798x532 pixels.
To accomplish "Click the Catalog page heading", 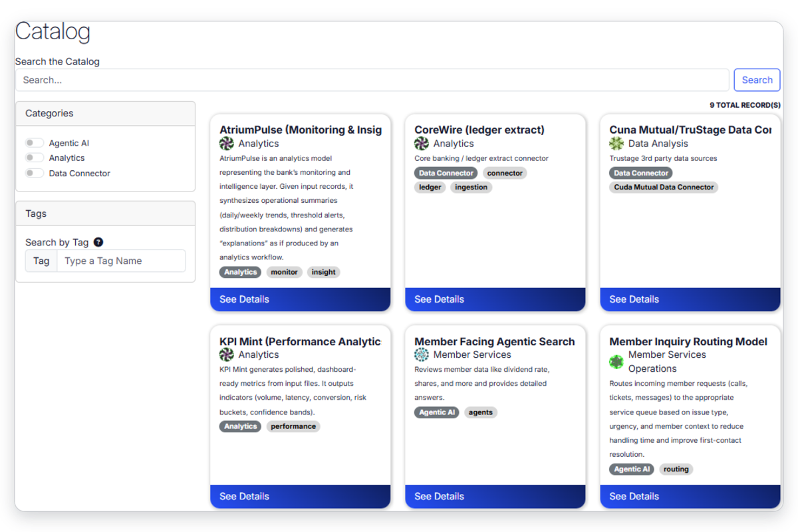I will point(53,32).
